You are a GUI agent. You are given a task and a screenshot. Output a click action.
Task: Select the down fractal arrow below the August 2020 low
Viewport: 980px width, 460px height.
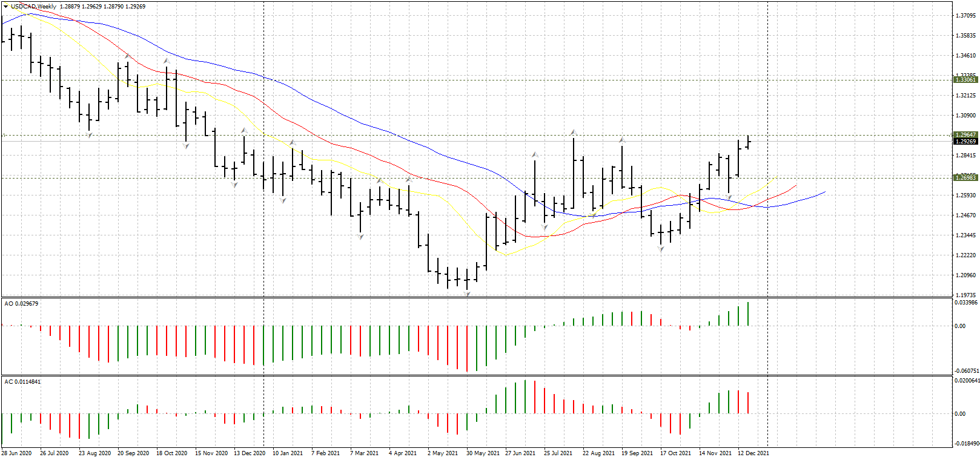pos(90,135)
